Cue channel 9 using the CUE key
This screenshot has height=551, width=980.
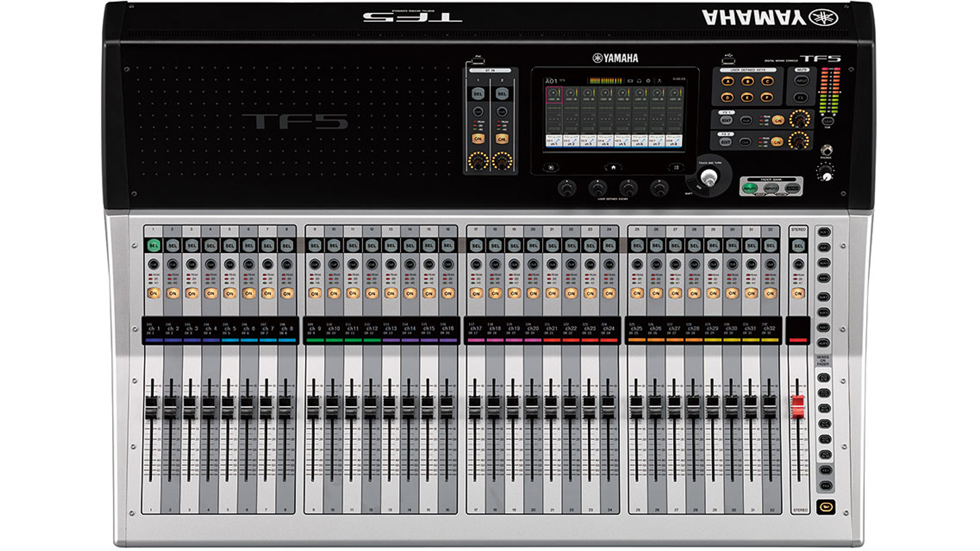point(315,264)
